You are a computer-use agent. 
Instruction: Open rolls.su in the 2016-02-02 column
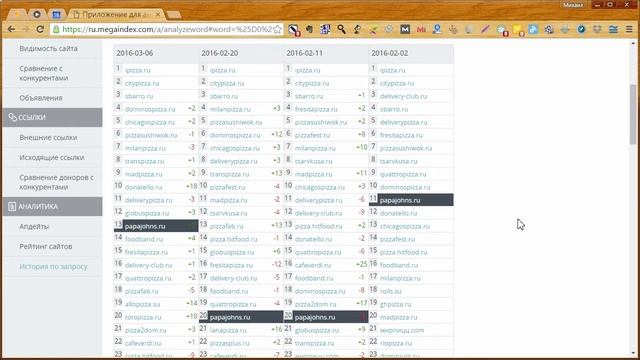click(x=391, y=291)
